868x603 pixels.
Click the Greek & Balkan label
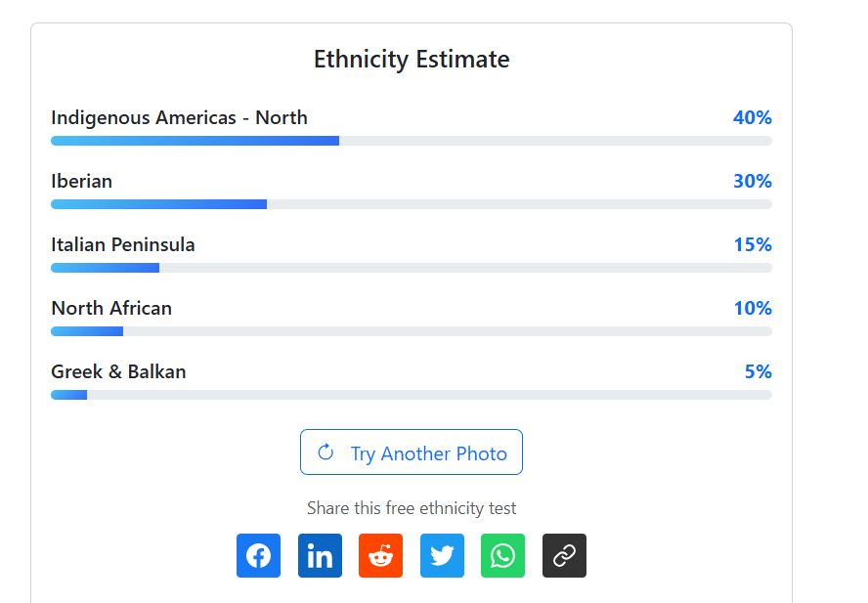pyautogui.click(x=118, y=372)
